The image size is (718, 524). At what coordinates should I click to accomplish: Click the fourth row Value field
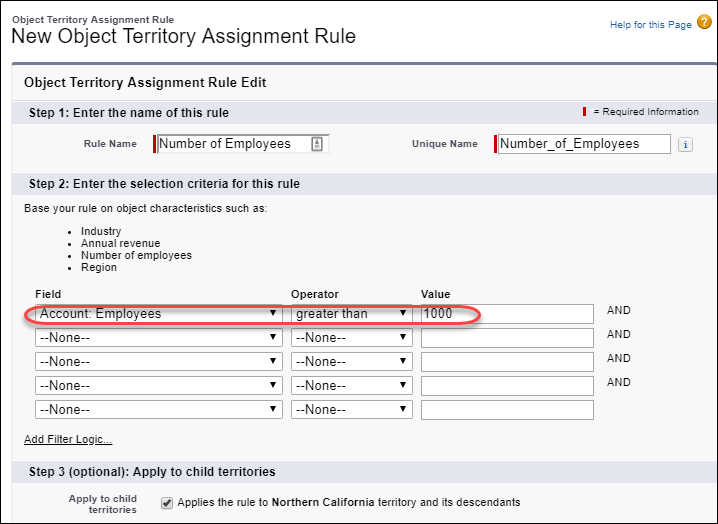coord(507,386)
